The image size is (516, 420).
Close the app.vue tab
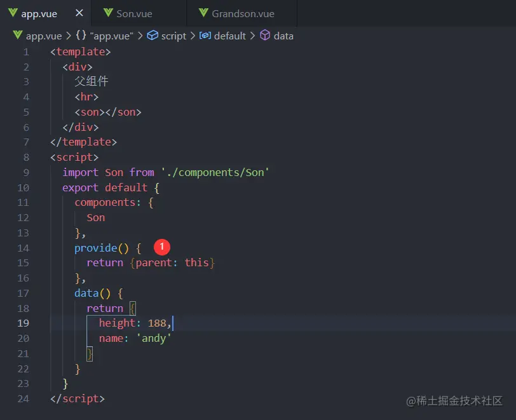point(79,13)
